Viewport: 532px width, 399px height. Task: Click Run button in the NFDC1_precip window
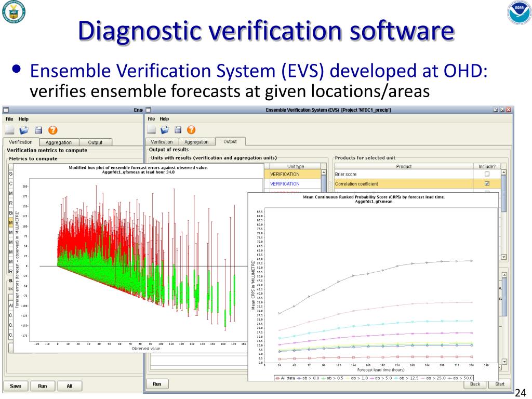(x=157, y=384)
